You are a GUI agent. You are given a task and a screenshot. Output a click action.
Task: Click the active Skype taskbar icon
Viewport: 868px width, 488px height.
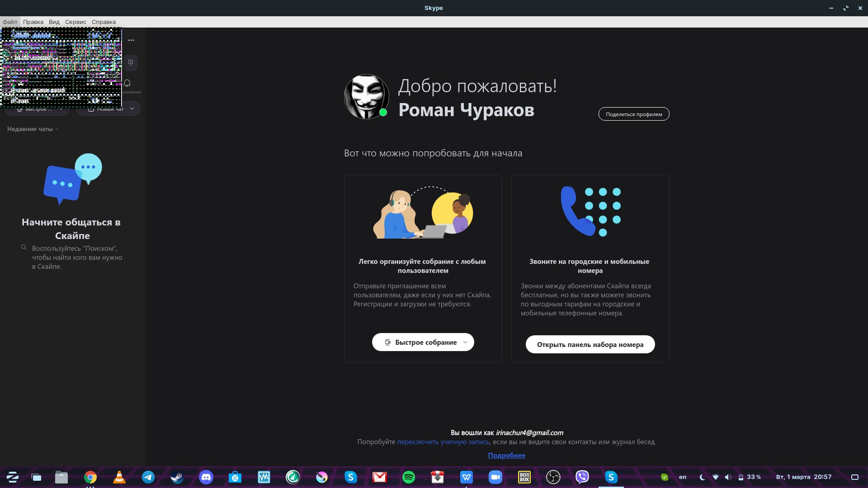[611, 477]
